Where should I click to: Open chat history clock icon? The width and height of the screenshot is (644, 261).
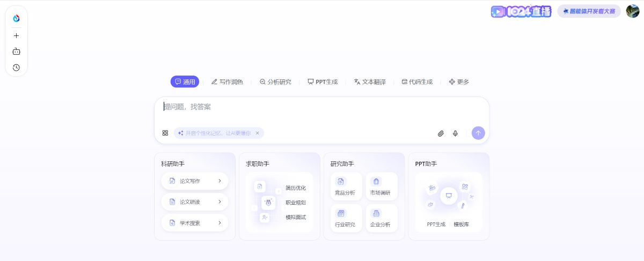[16, 68]
